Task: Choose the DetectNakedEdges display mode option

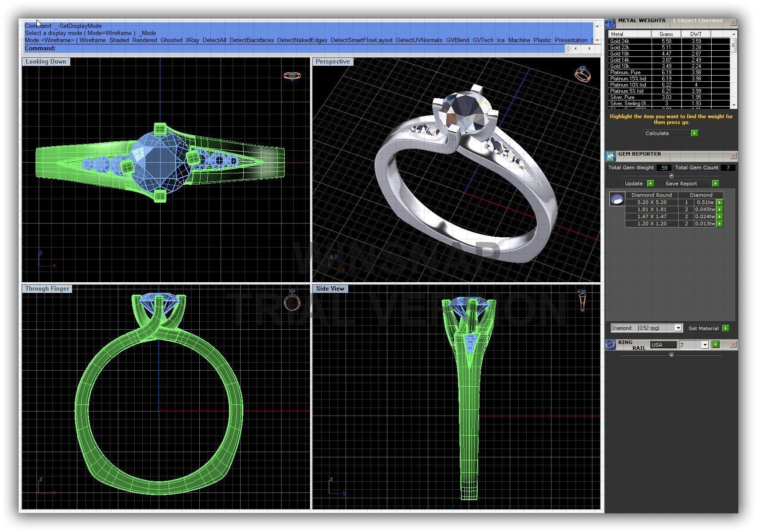Action: coord(302,40)
